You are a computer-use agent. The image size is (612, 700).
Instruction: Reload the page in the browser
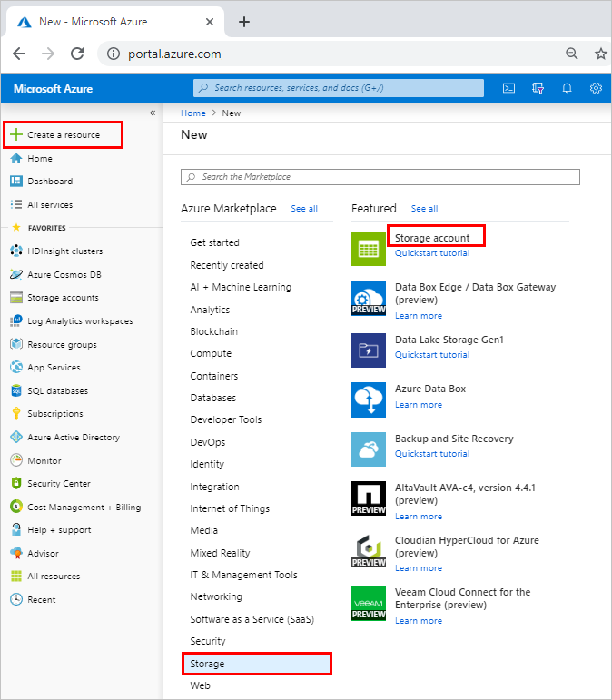pyautogui.click(x=77, y=54)
